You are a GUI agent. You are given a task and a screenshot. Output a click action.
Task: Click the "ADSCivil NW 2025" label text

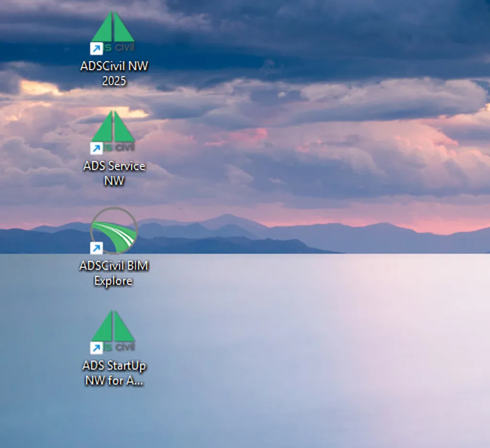[x=114, y=73]
